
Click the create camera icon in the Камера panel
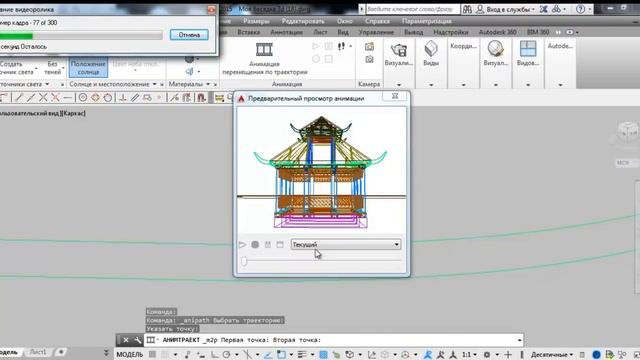coord(369,47)
